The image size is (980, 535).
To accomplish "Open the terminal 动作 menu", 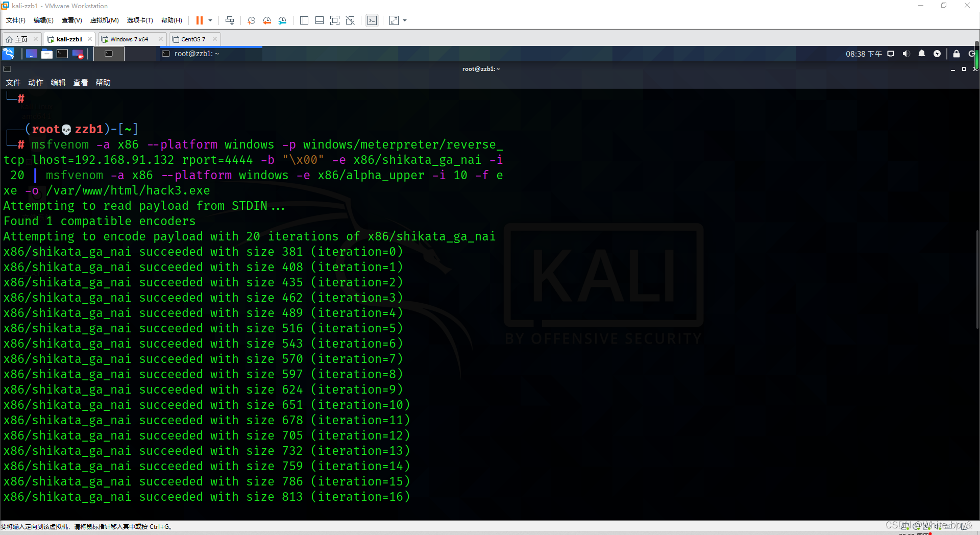I will tap(36, 82).
